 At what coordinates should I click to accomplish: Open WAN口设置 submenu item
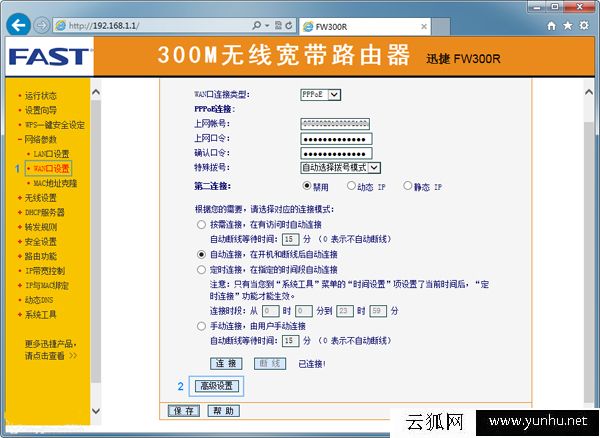click(x=51, y=168)
